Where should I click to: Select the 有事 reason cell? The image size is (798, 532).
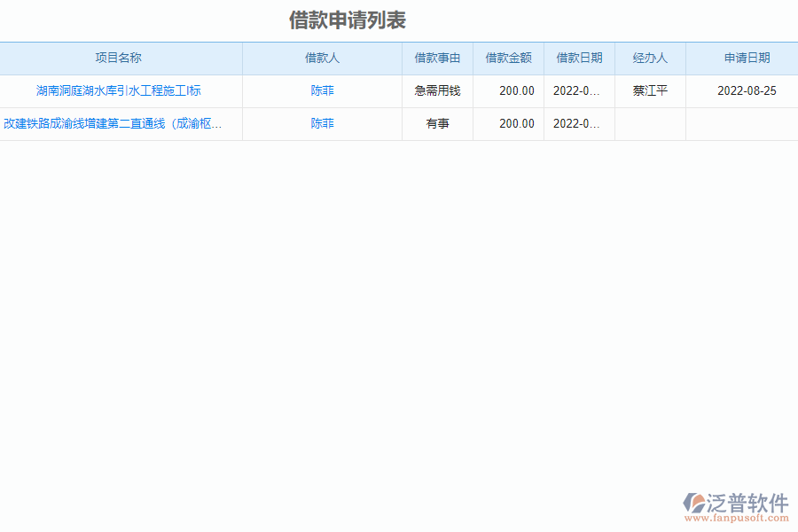(437, 123)
